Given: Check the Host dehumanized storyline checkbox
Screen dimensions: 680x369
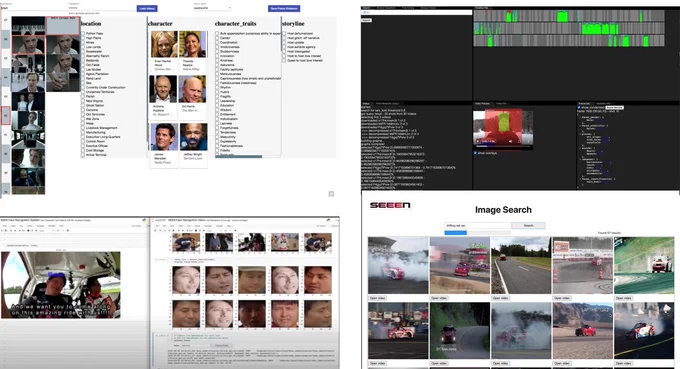Looking at the screenshot, I should point(284,33).
